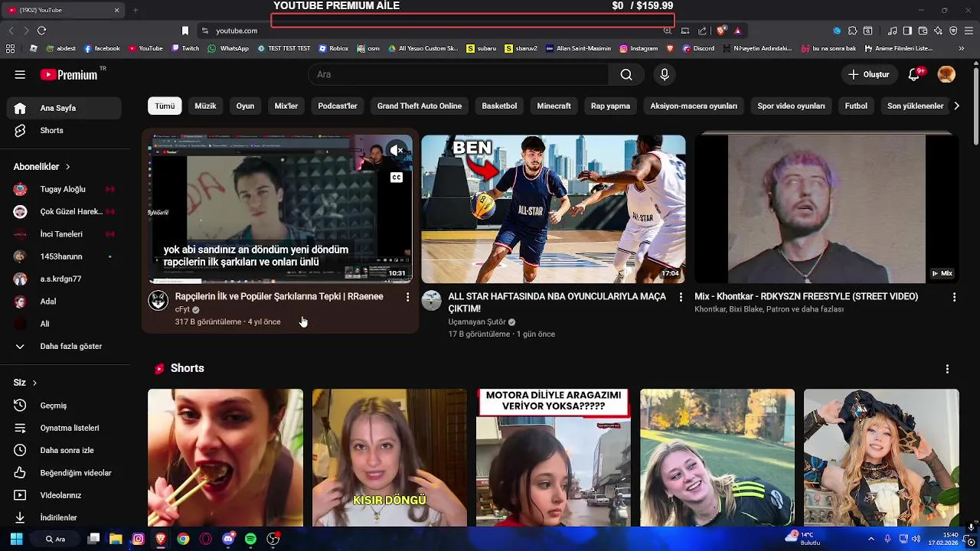The height and width of the screenshot is (551, 980).
Task: Open Shorts from the sidebar
Action: [64, 130]
